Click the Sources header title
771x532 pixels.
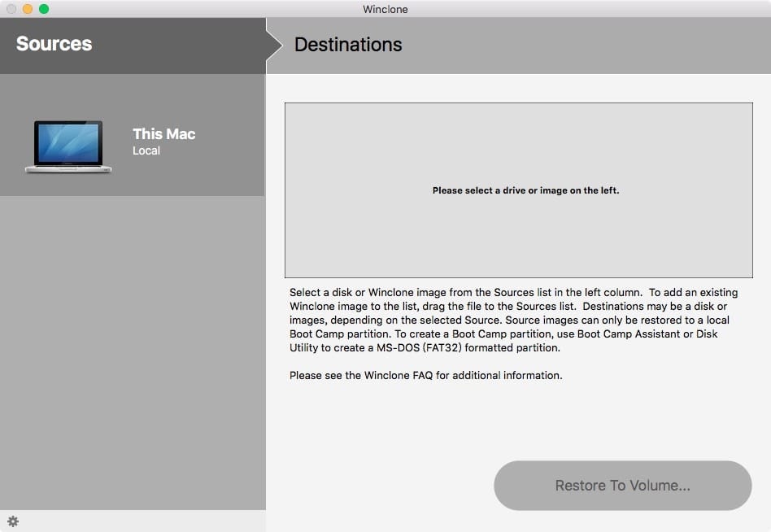tap(54, 44)
